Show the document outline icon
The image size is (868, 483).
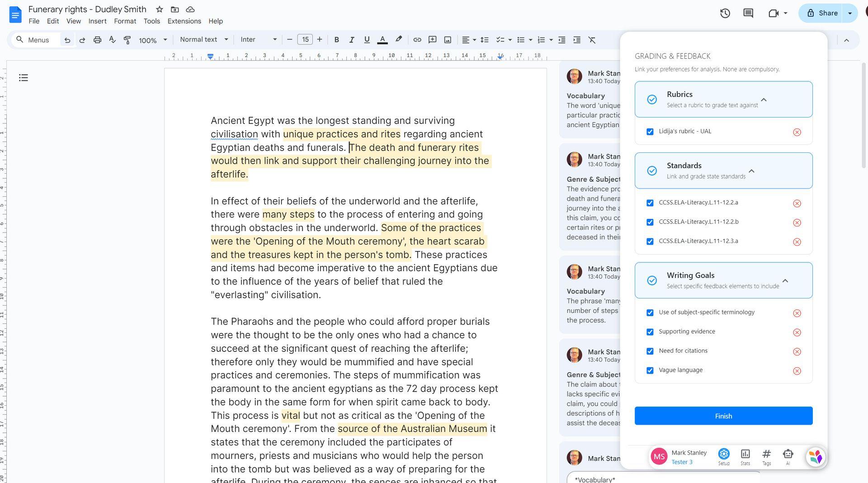tap(24, 78)
